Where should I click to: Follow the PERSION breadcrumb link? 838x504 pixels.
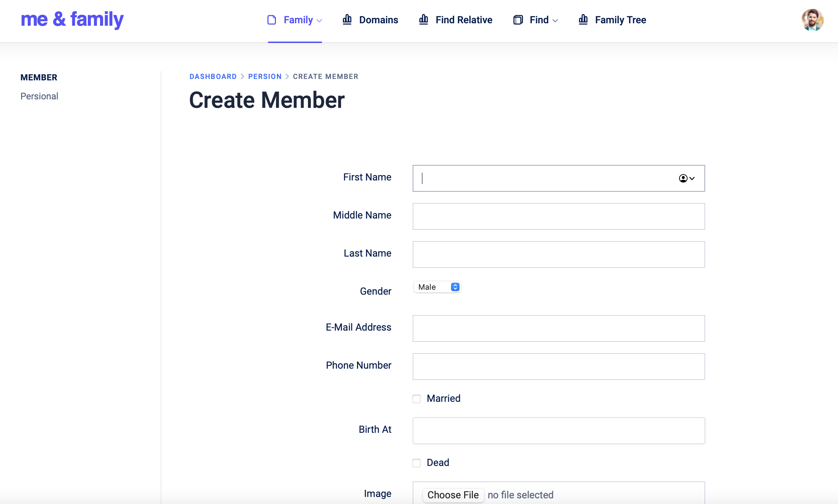(x=265, y=76)
